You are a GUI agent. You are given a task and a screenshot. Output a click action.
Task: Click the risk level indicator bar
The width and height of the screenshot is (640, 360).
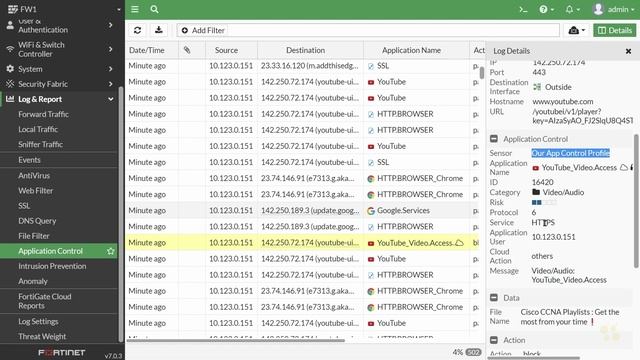click(x=544, y=202)
